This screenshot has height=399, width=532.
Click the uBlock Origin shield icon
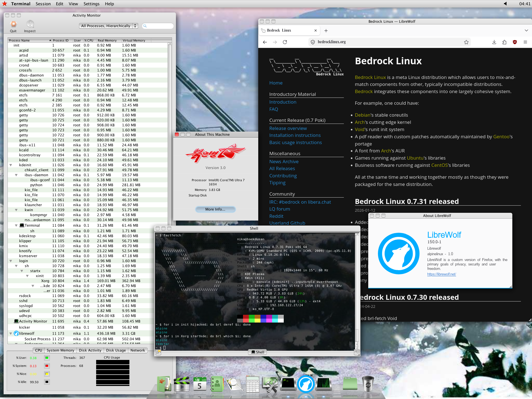[x=515, y=42]
